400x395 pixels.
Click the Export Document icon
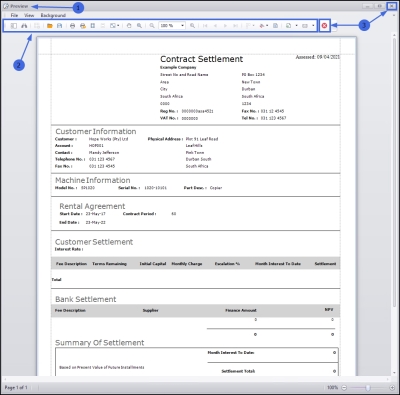point(288,26)
